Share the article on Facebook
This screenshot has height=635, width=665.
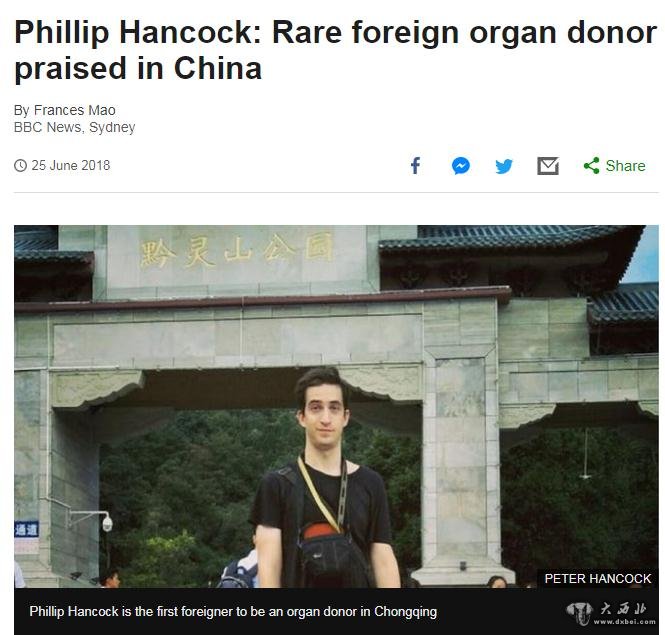click(x=416, y=165)
